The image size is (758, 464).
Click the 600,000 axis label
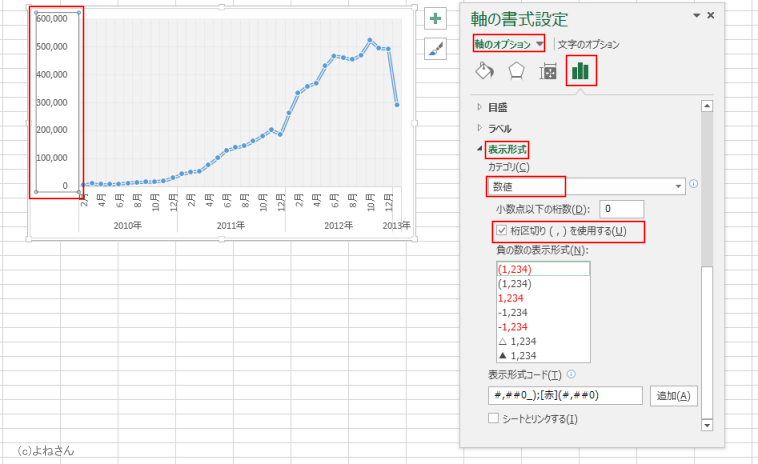[x=52, y=19]
